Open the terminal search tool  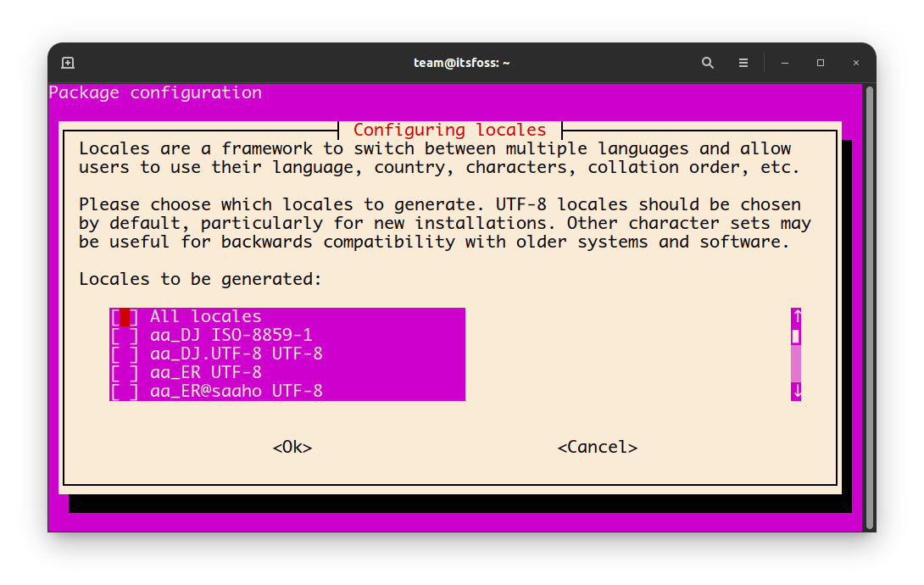708,62
